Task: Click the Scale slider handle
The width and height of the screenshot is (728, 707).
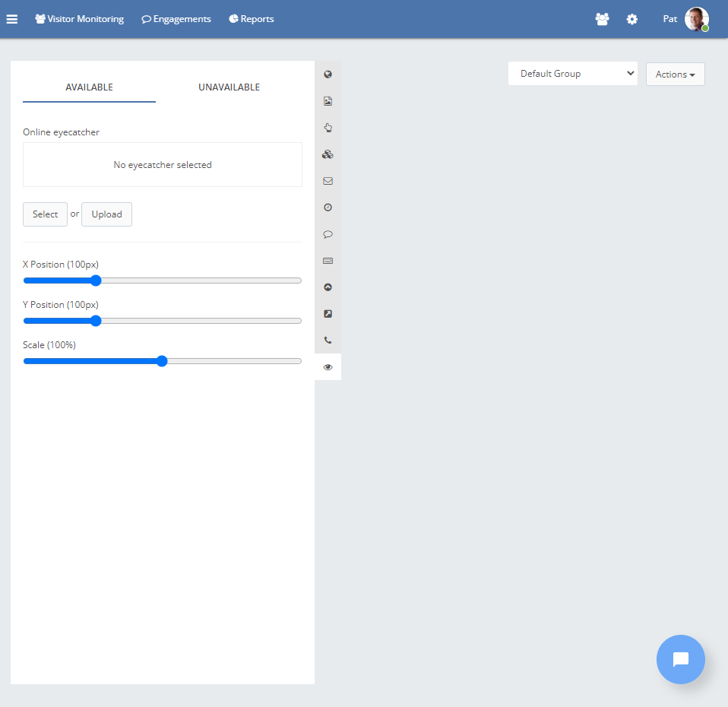Action: pyautogui.click(x=161, y=361)
